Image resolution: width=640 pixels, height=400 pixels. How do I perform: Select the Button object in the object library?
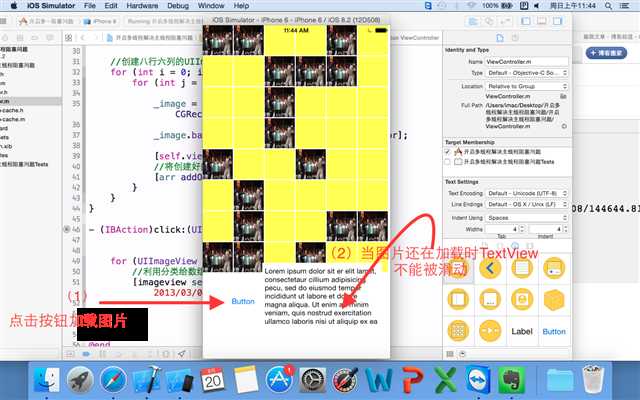click(x=554, y=331)
